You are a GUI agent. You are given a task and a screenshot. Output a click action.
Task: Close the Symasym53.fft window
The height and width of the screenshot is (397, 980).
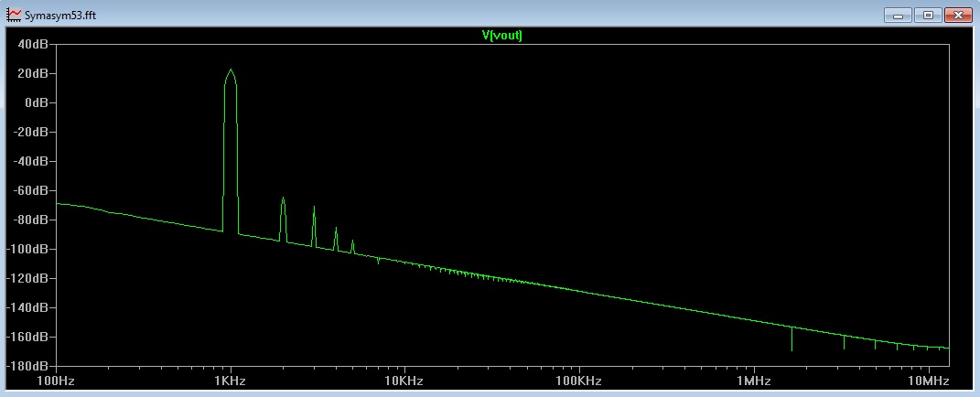pyautogui.click(x=958, y=15)
